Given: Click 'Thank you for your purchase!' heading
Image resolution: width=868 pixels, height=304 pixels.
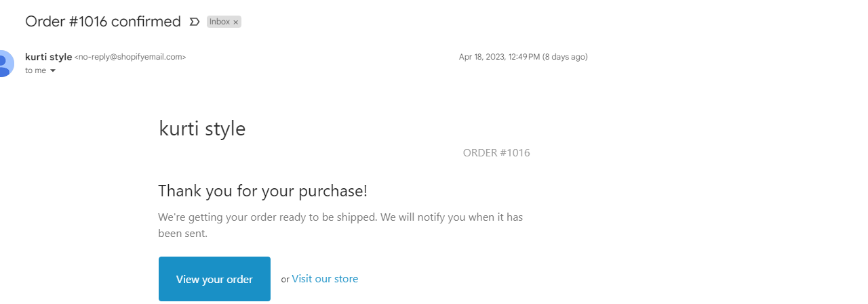Looking at the screenshot, I should pyautogui.click(x=262, y=191).
